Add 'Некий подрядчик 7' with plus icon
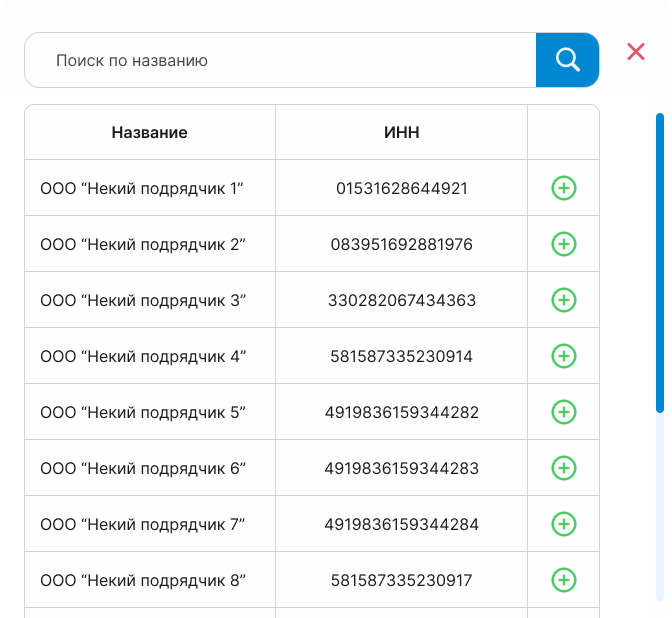The image size is (672, 618). (x=564, y=524)
